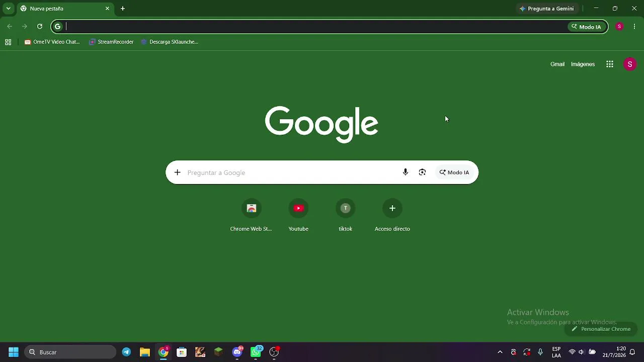
Task: Click the sync tray icon with red dot
Action: (527, 352)
